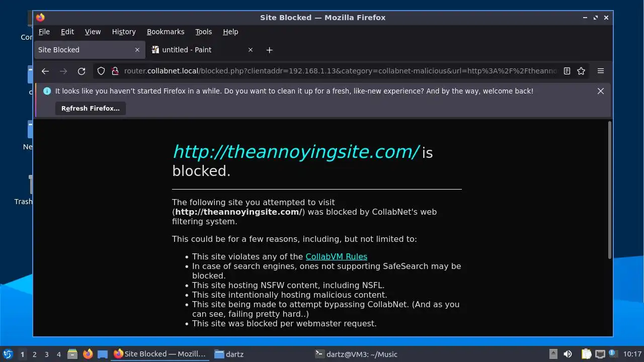Click the forward navigation arrow
Viewport: 644px width, 362px height.
tap(63, 71)
